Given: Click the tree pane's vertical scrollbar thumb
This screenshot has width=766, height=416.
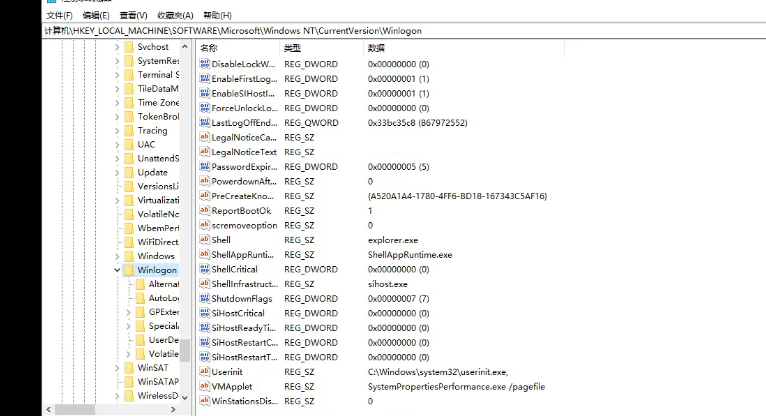Looking at the screenshot, I should 185,348.
